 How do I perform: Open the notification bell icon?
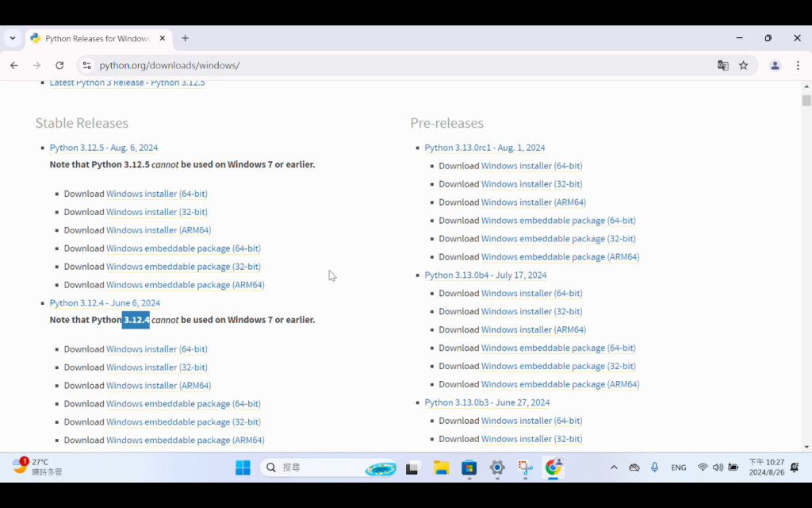point(795,468)
